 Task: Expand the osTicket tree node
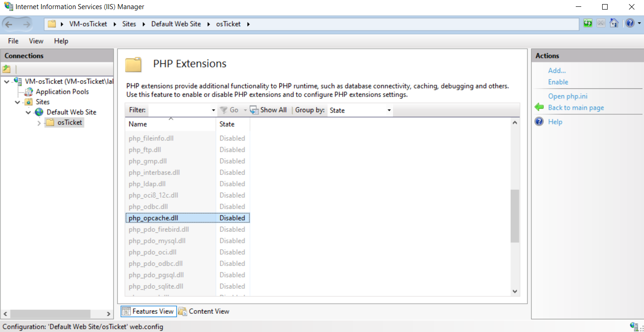pos(39,123)
